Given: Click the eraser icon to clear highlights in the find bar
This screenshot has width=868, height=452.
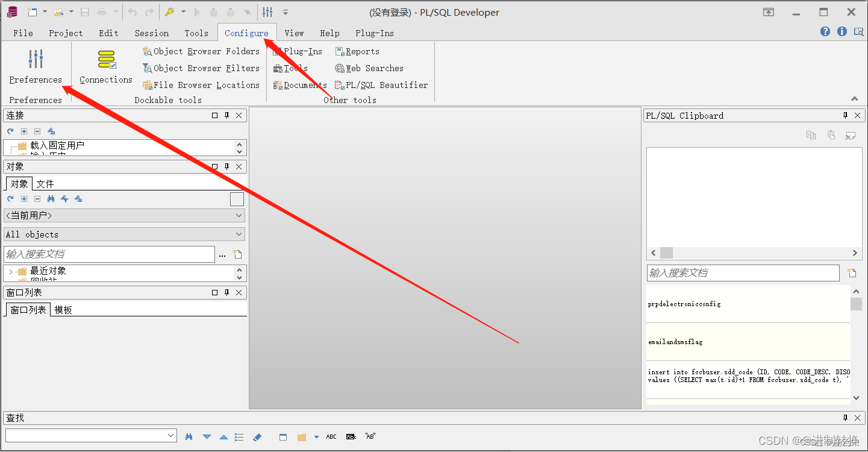Looking at the screenshot, I should (257, 437).
